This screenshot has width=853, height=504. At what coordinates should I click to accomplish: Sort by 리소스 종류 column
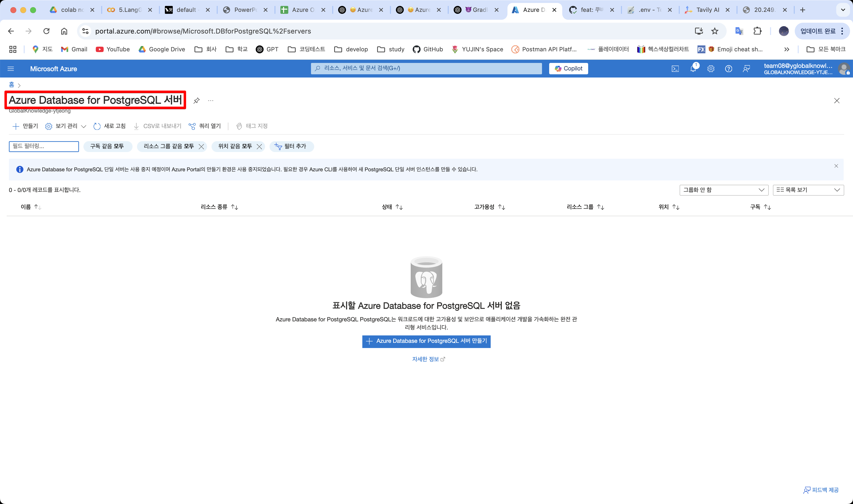(219, 207)
